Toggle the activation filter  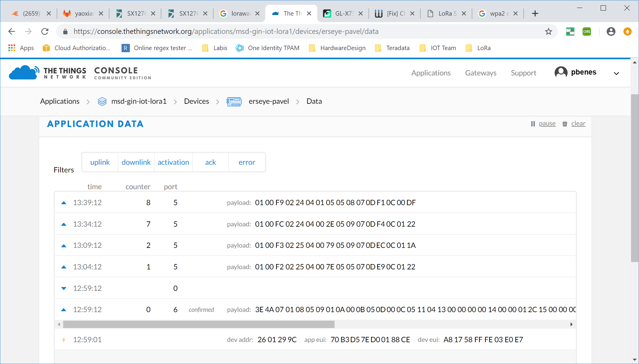(x=173, y=162)
